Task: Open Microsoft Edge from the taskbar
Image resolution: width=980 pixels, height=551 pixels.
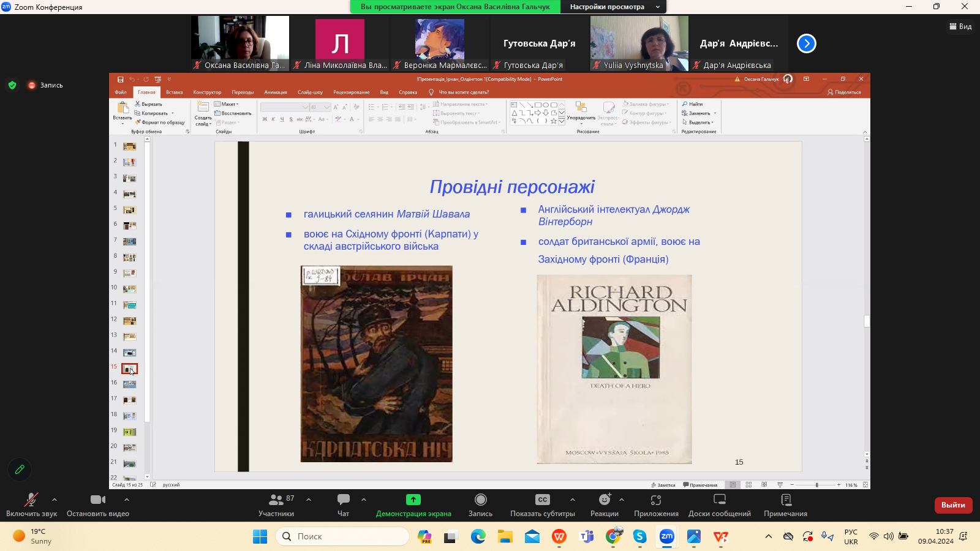Action: (478, 537)
